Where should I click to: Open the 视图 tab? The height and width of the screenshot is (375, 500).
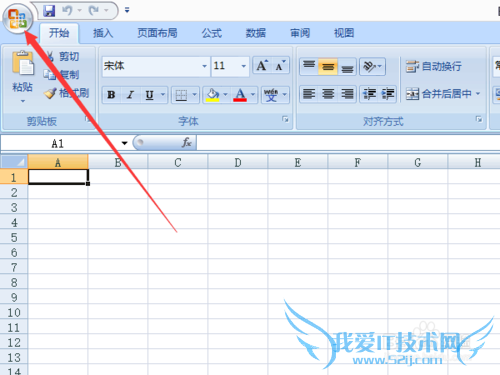[344, 33]
